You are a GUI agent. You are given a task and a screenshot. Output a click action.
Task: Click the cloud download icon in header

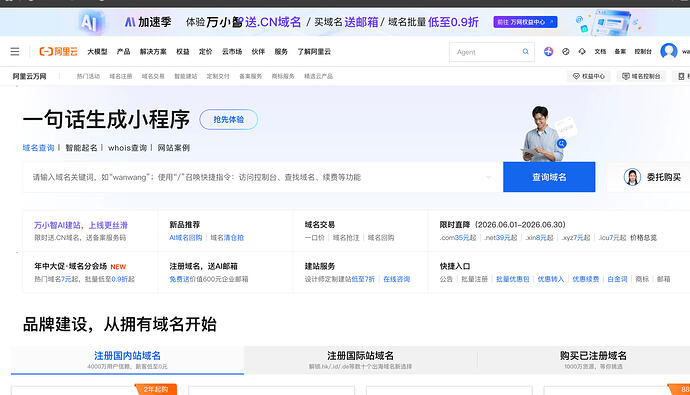point(582,51)
